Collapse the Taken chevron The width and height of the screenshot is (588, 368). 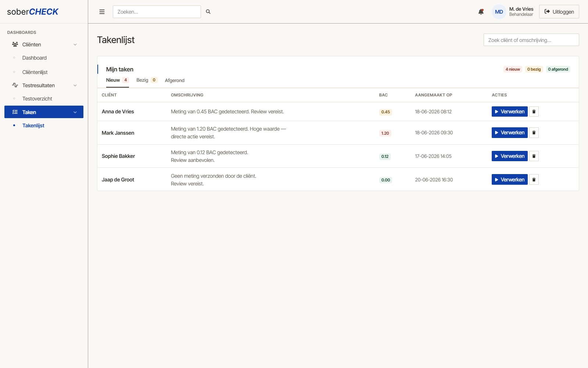click(x=75, y=112)
